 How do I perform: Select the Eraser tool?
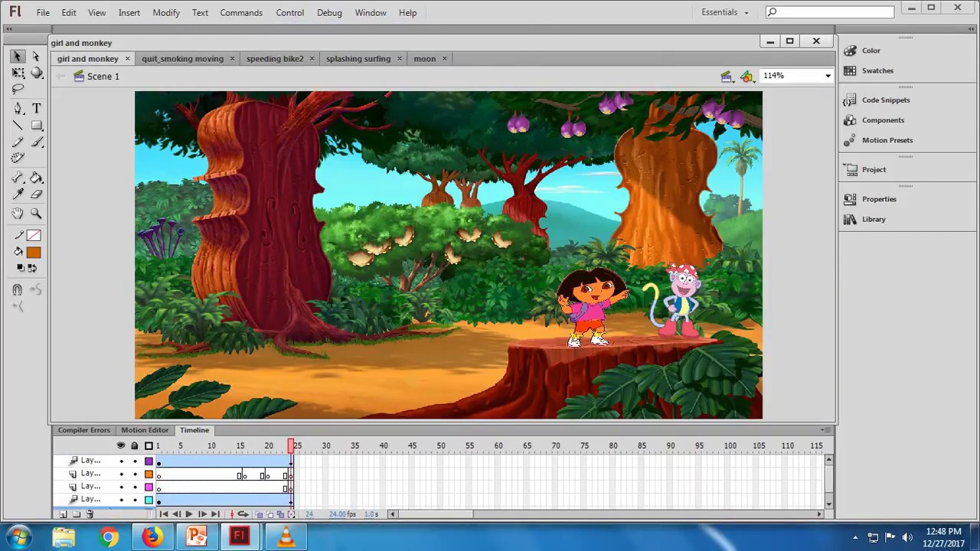point(36,194)
